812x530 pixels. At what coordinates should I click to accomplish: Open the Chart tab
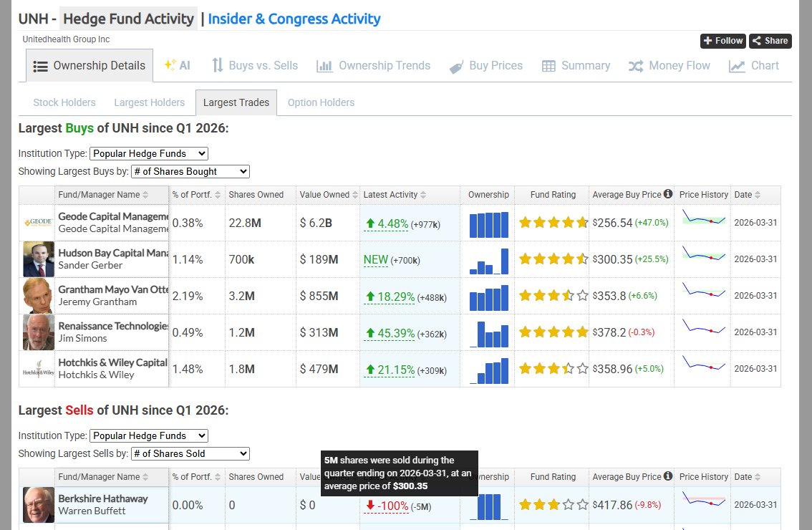753,66
